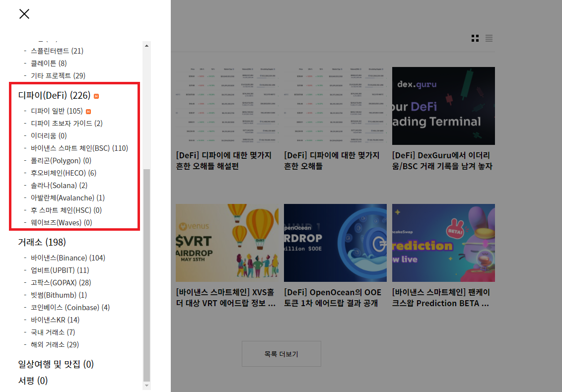Open title link 디파이에 대한 몇가지 흔한 오해들 해설편
The width and height of the screenshot is (562, 392).
[x=224, y=161]
